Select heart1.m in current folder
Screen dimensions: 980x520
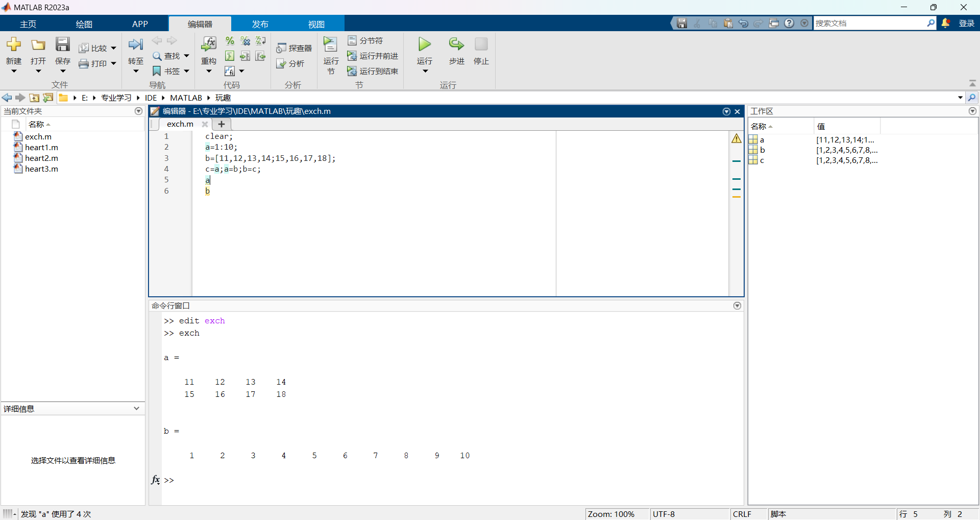pos(41,147)
